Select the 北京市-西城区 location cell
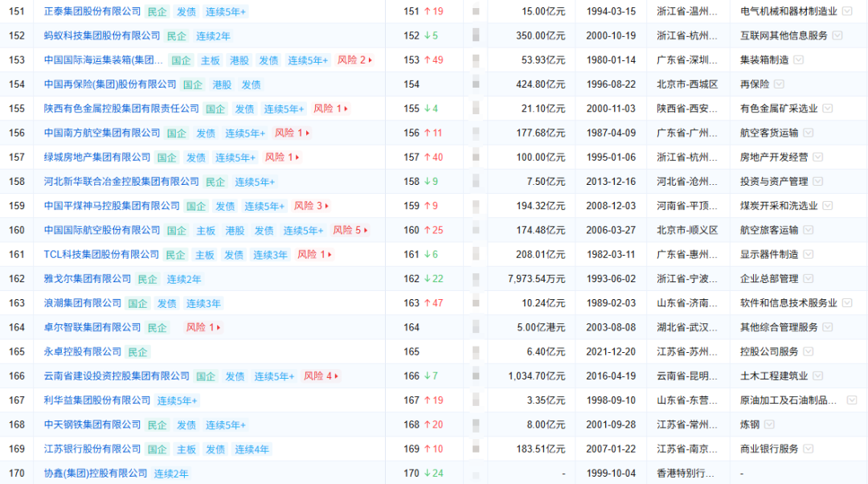This screenshot has width=868, height=484. click(687, 84)
